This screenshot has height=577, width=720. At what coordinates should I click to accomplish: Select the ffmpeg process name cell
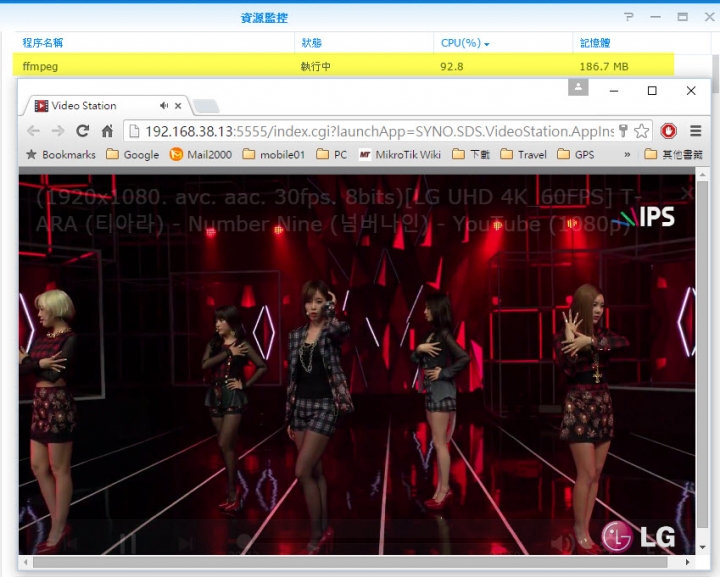point(40,67)
